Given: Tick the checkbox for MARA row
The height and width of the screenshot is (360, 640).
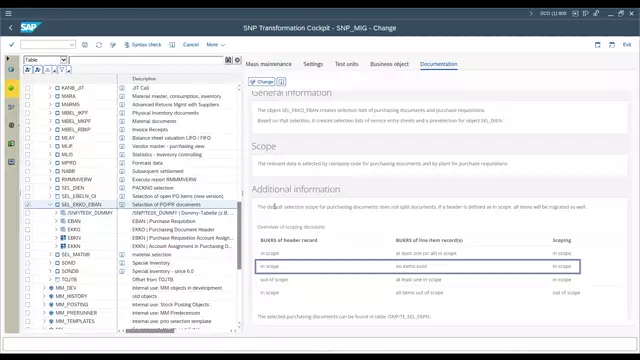Looking at the screenshot, I should pyautogui.click(x=27, y=96).
